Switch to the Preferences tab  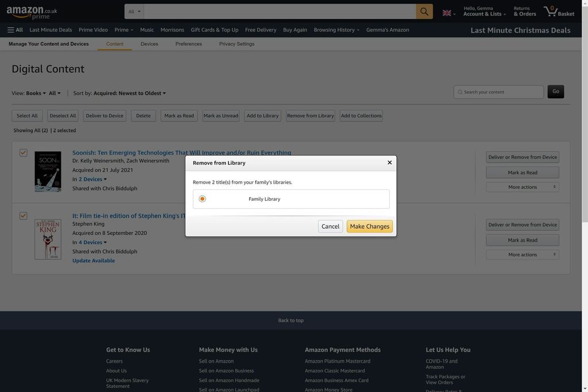188,44
